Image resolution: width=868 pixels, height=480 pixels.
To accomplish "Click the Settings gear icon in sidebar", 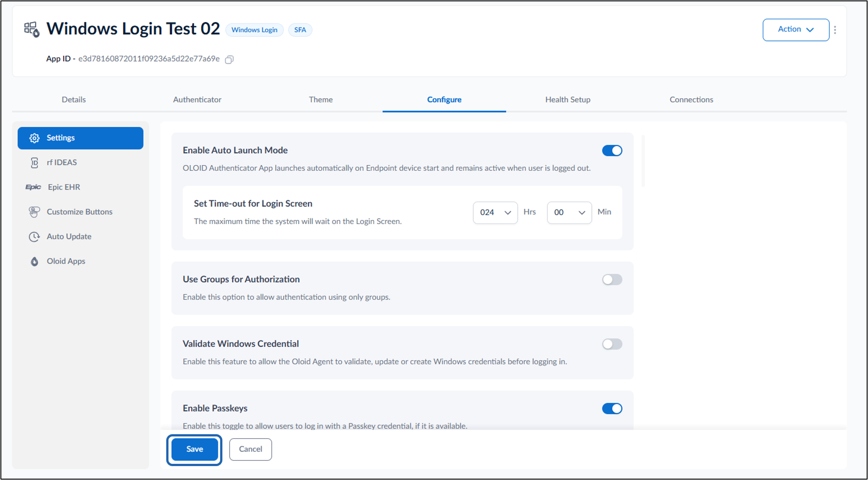I will coord(35,138).
